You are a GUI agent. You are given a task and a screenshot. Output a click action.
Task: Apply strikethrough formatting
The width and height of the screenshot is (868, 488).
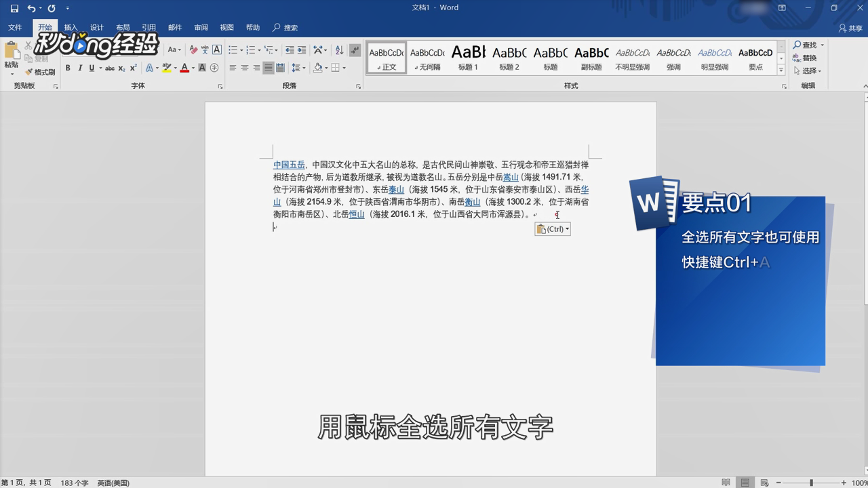pos(109,68)
